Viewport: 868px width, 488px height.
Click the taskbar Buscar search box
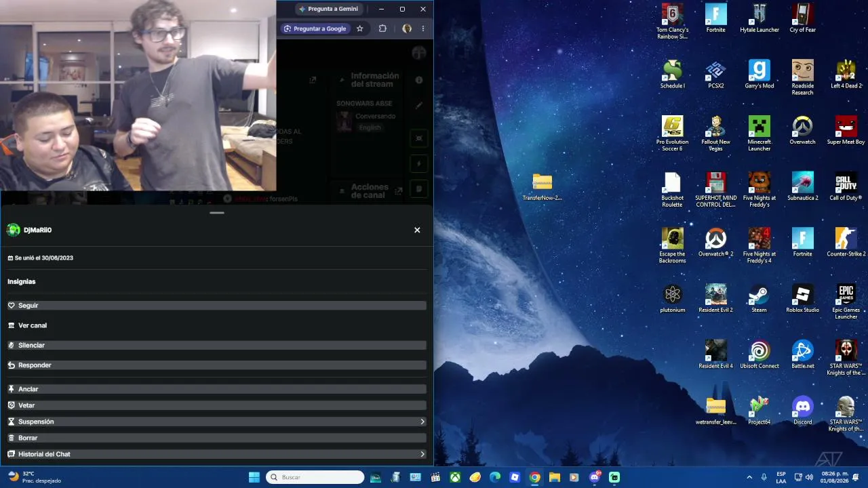(x=315, y=477)
